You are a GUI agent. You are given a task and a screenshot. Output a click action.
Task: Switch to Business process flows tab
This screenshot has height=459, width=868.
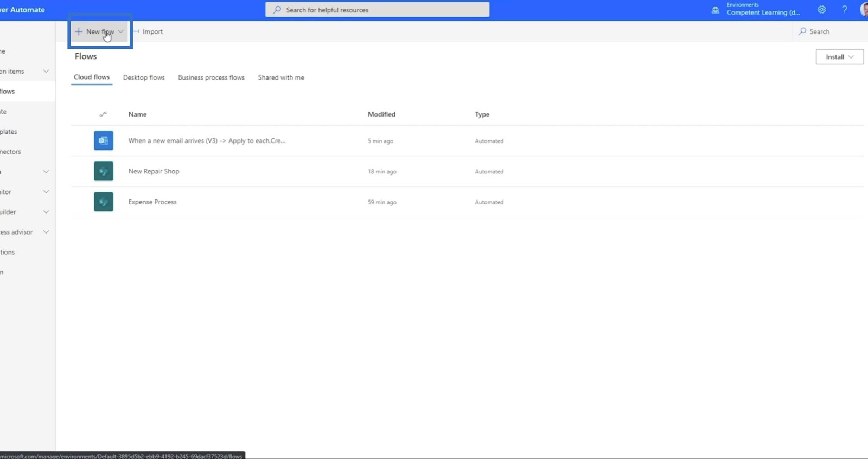pos(211,77)
